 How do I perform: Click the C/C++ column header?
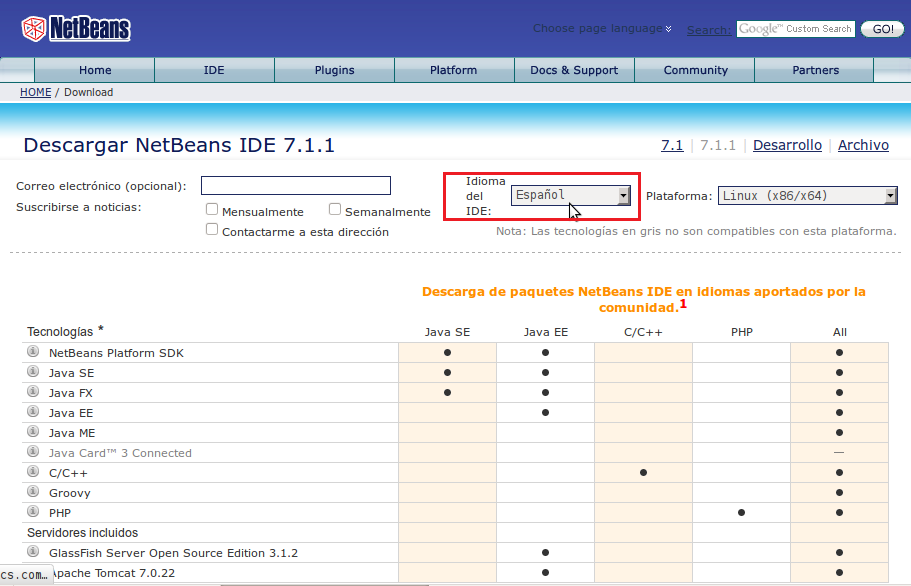[x=643, y=332]
